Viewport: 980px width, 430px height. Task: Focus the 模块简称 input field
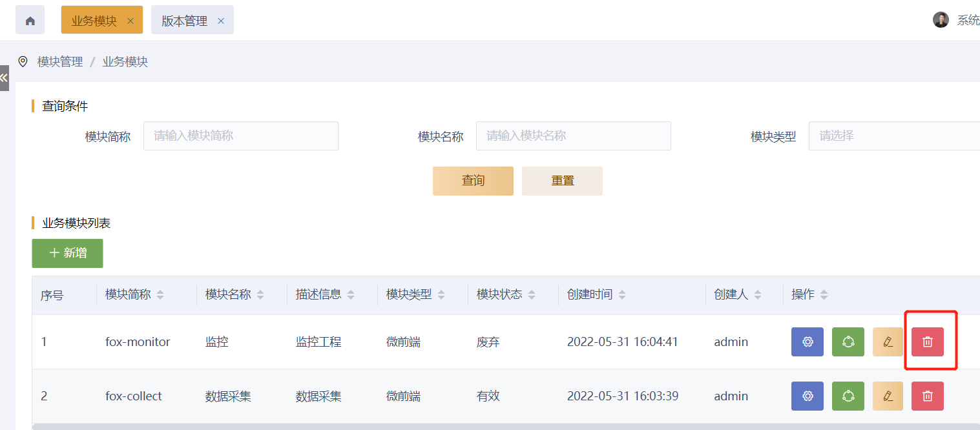(240, 136)
